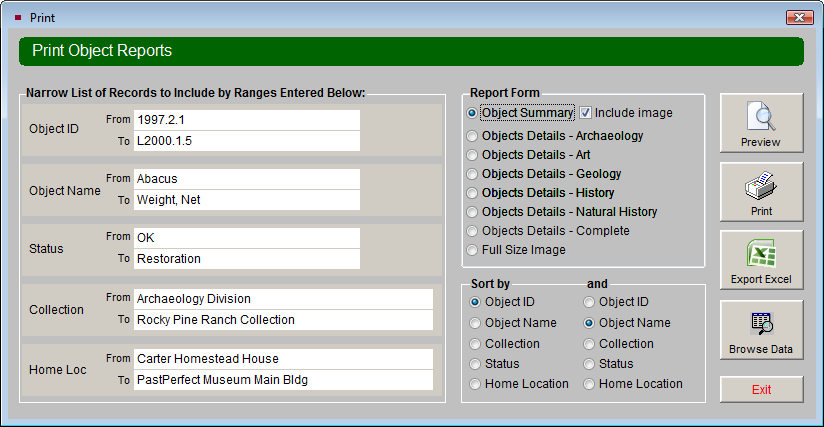Click the Preview magnifier icon button

(761, 123)
